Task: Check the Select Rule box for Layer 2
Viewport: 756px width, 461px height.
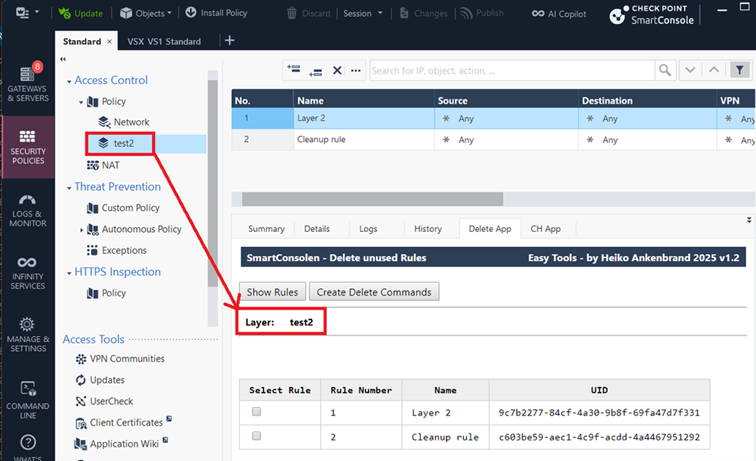Action: pos(256,411)
